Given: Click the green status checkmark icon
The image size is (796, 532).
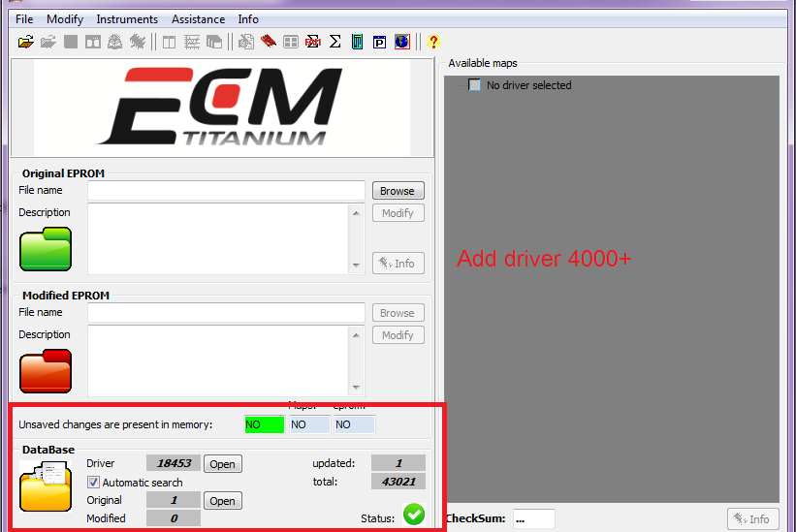Looking at the screenshot, I should [414, 515].
